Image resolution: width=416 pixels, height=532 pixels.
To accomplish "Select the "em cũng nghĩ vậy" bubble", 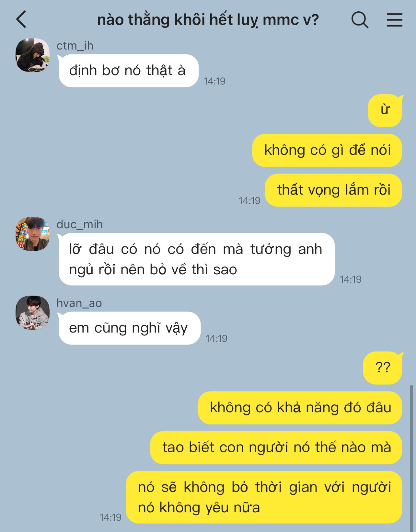I will [129, 328].
